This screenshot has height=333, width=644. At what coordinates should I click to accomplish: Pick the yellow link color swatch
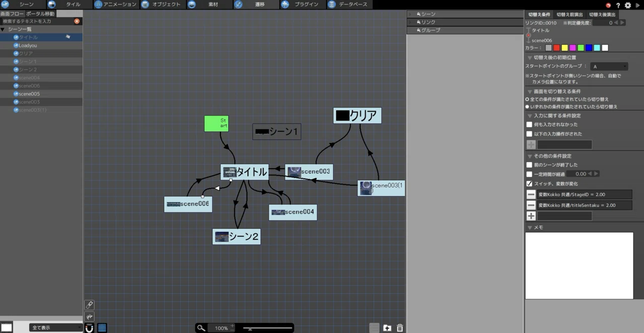(x=565, y=48)
